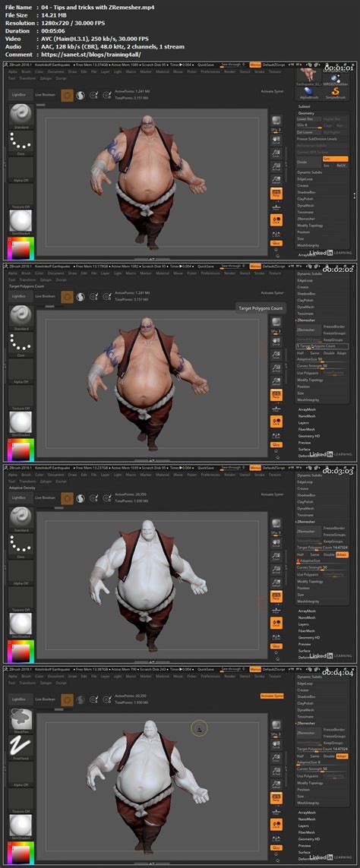This screenshot has height=868, width=360.
Task: In the 00:01:01 frame, click the Scroll canvas icon
Action: [275, 140]
